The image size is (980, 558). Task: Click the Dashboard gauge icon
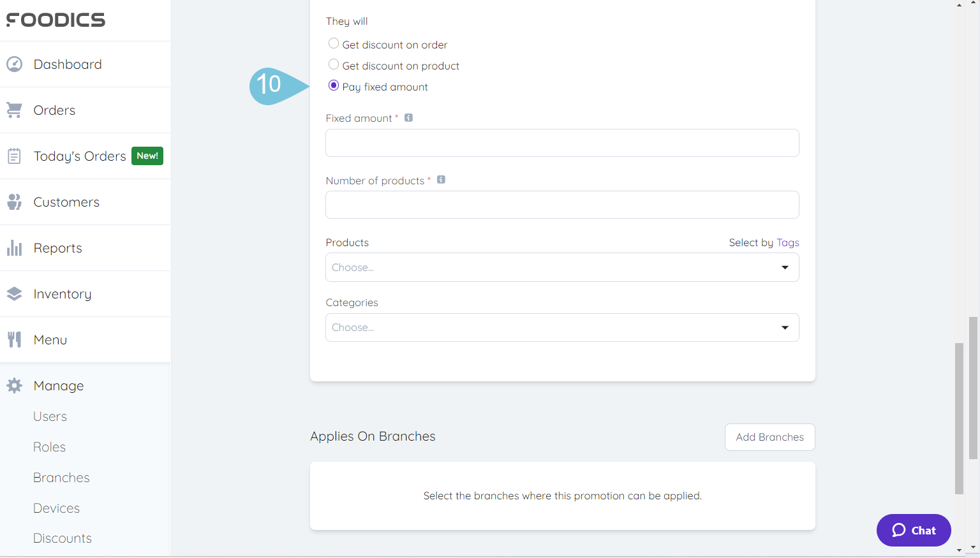pos(14,64)
